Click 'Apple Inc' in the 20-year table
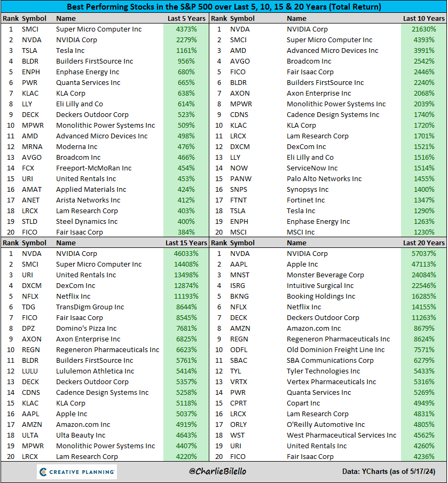This screenshot has width=448, height=483. [x=302, y=264]
